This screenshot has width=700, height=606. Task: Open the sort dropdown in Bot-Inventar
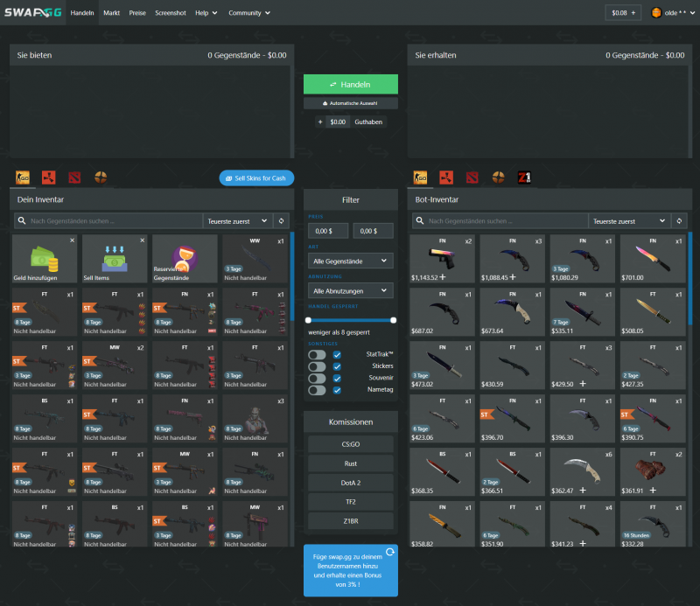tap(629, 221)
